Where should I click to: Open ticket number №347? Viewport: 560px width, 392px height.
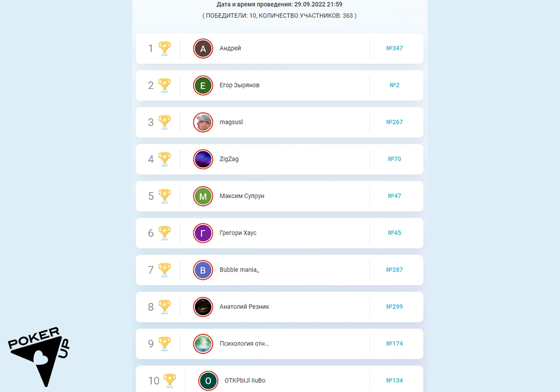click(394, 48)
